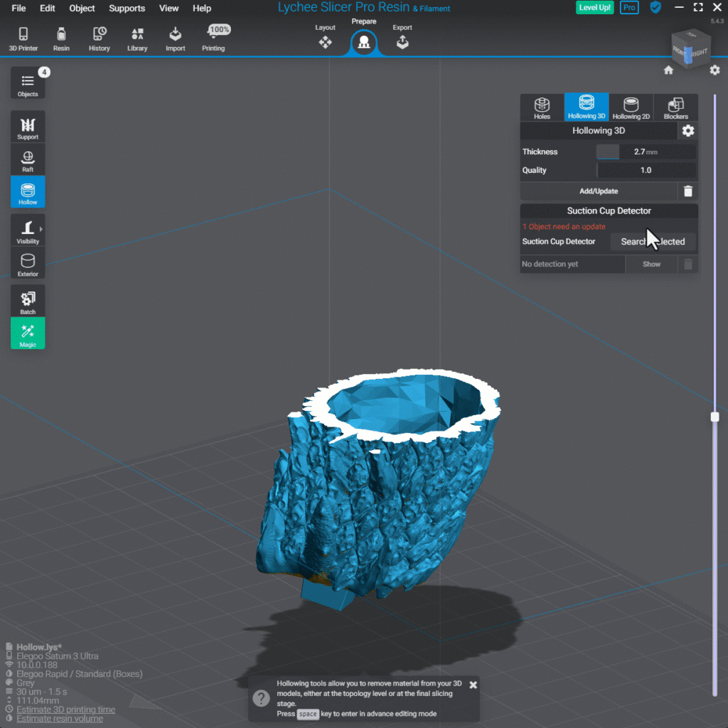
Task: Click the Add/Update button
Action: click(599, 191)
